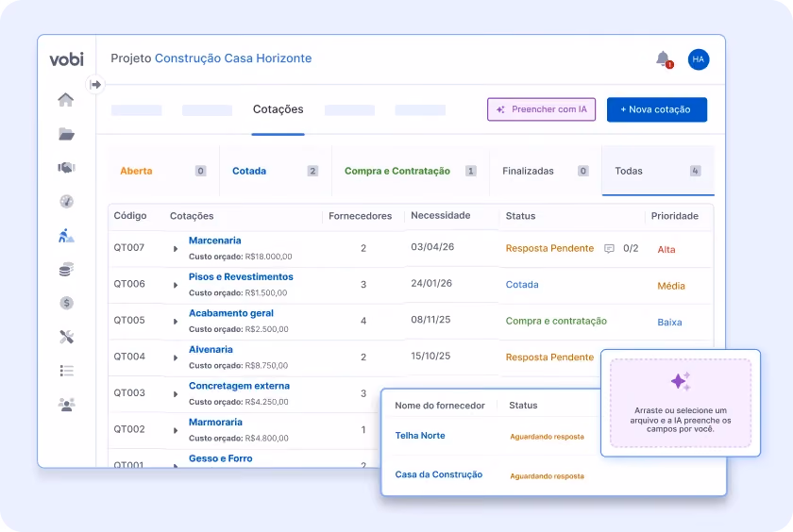Image resolution: width=793 pixels, height=532 pixels.
Task: Expand the Alvenaria quotation row
Action: (176, 357)
